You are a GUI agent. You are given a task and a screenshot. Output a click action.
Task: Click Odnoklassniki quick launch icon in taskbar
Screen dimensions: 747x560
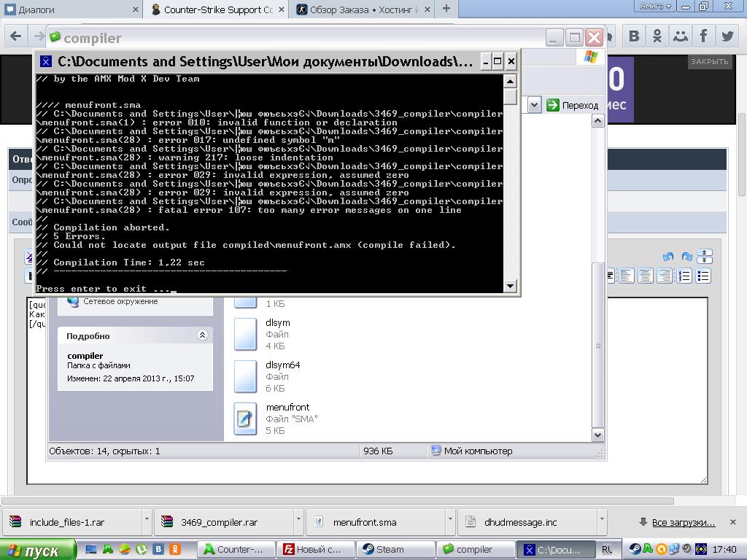[175, 549]
